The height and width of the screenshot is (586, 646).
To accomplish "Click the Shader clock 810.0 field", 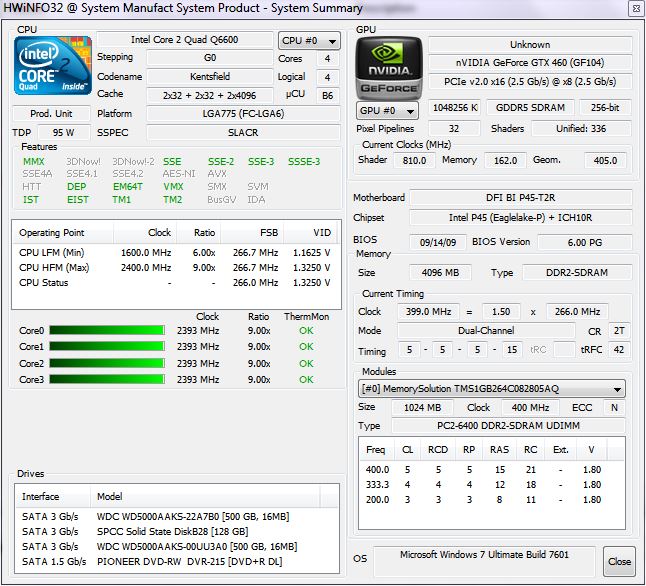I will click(414, 160).
